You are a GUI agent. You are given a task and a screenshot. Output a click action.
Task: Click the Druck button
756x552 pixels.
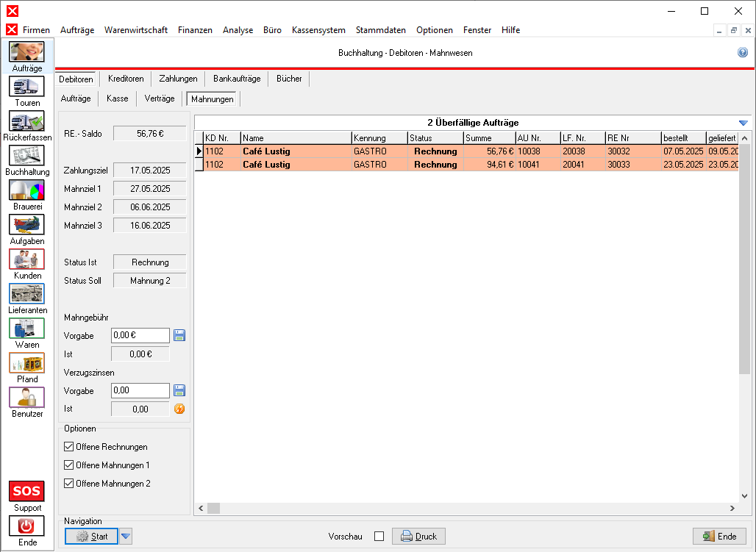pos(418,537)
